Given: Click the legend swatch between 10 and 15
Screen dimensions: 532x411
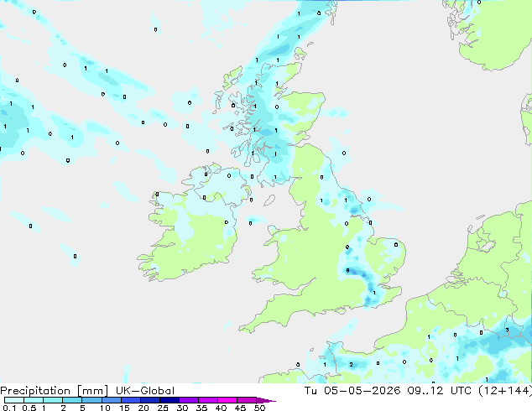Looking at the screenshot, I should click(111, 400).
